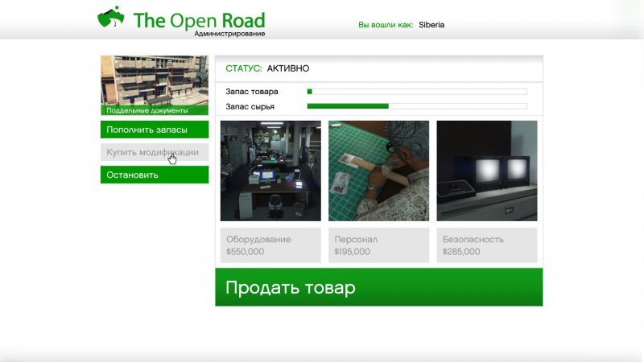Select the forged documents business thumbnail
The image size is (644, 362).
(155, 80)
